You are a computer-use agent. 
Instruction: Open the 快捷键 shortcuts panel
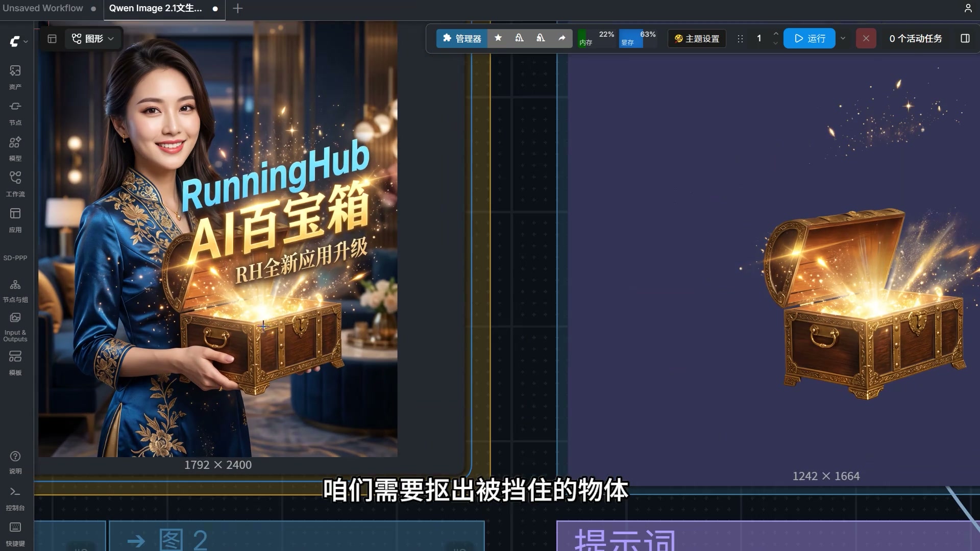pyautogui.click(x=15, y=534)
